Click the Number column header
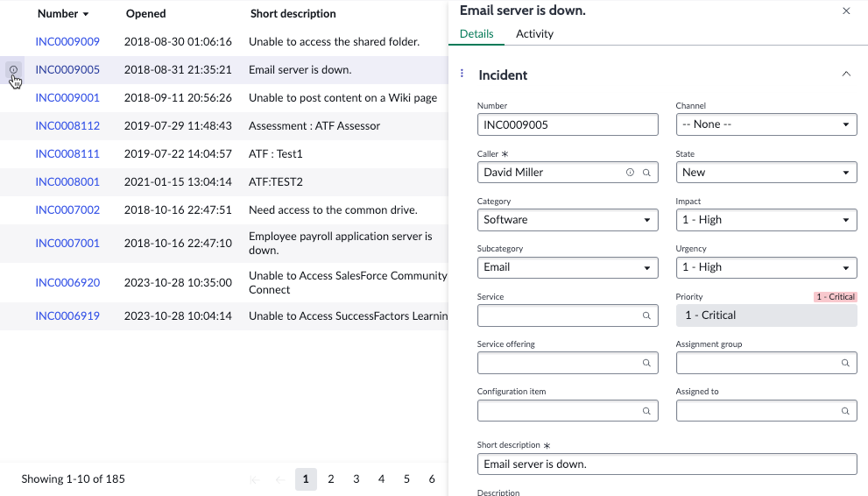Viewport: 868px width, 496px height. (x=58, y=14)
